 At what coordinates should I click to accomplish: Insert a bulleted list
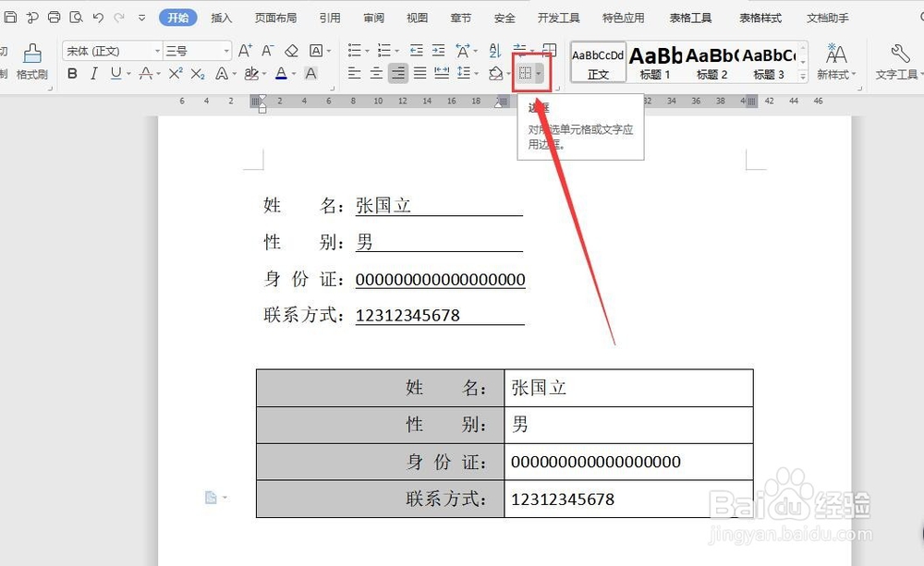click(354, 51)
